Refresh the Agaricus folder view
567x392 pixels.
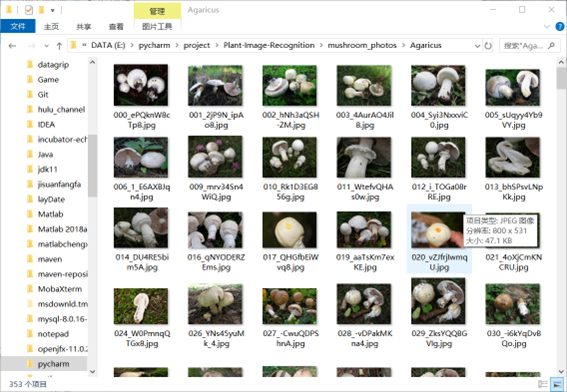pyautogui.click(x=488, y=46)
